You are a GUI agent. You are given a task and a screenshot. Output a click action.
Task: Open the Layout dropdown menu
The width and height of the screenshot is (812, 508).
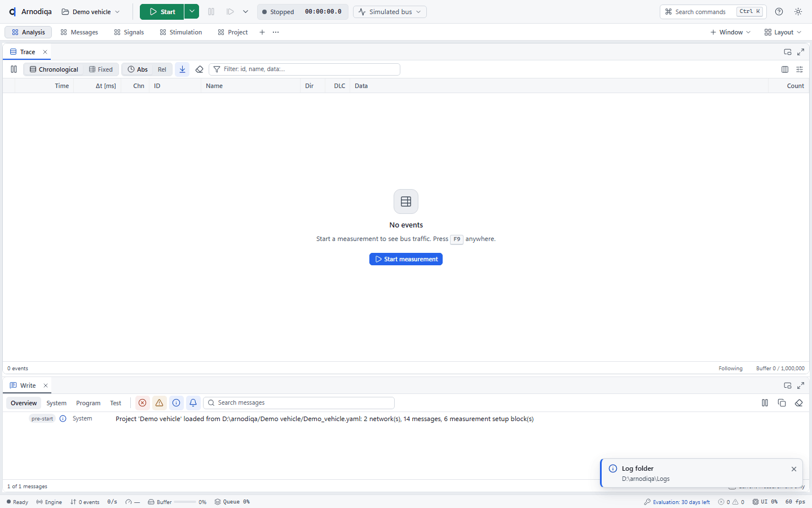[783, 32]
